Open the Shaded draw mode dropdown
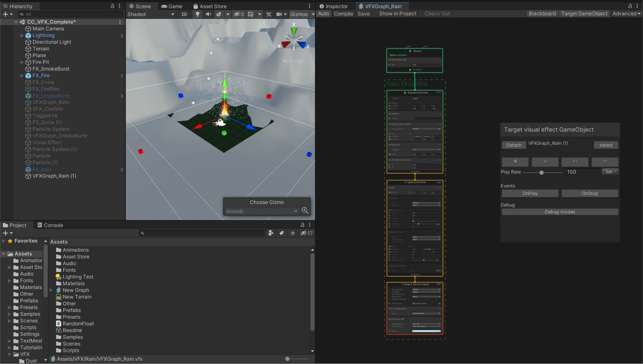This screenshot has width=643, height=364. [151, 14]
